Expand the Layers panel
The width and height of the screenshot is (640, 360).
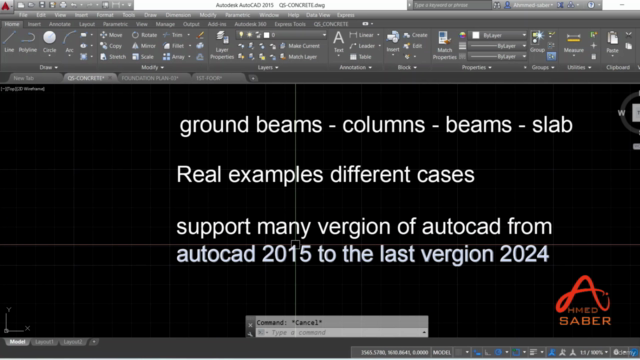(x=268, y=67)
